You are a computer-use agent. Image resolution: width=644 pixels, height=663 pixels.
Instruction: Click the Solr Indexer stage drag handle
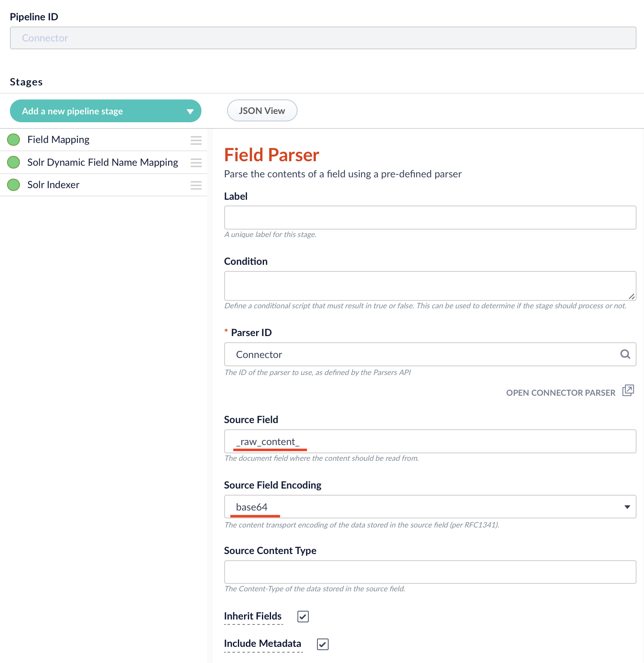[196, 185]
